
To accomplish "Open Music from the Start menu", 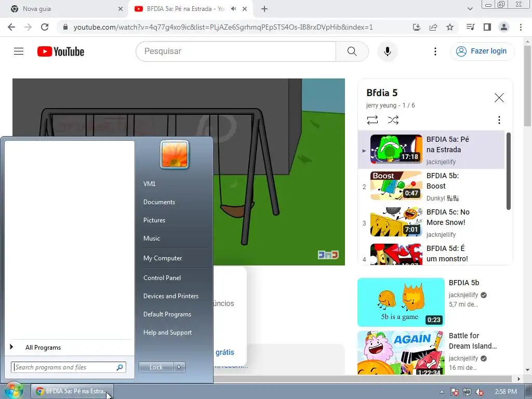I will point(151,238).
